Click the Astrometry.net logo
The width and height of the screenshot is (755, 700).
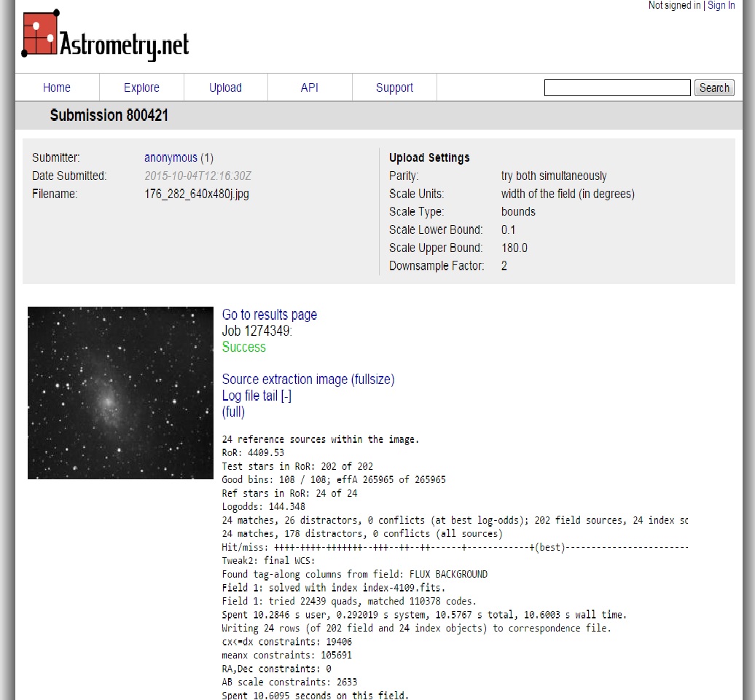[x=106, y=36]
